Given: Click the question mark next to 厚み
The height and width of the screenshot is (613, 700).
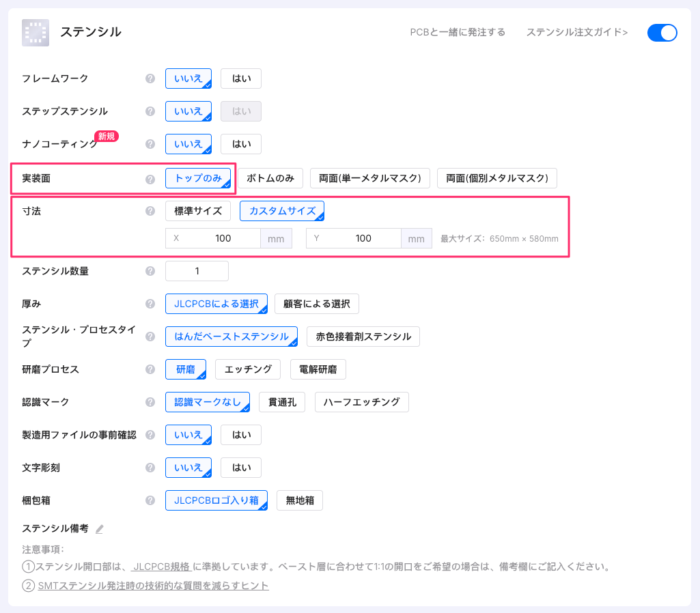Looking at the screenshot, I should (150, 304).
